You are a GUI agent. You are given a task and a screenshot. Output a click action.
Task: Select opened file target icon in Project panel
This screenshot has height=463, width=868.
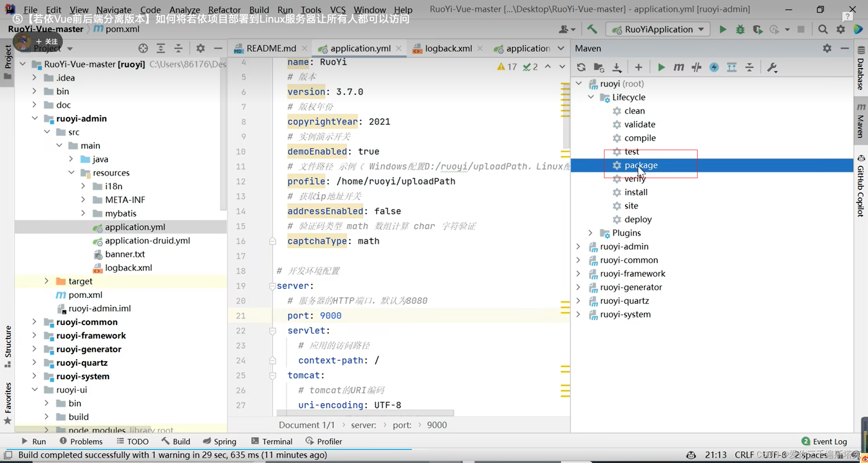point(143,48)
